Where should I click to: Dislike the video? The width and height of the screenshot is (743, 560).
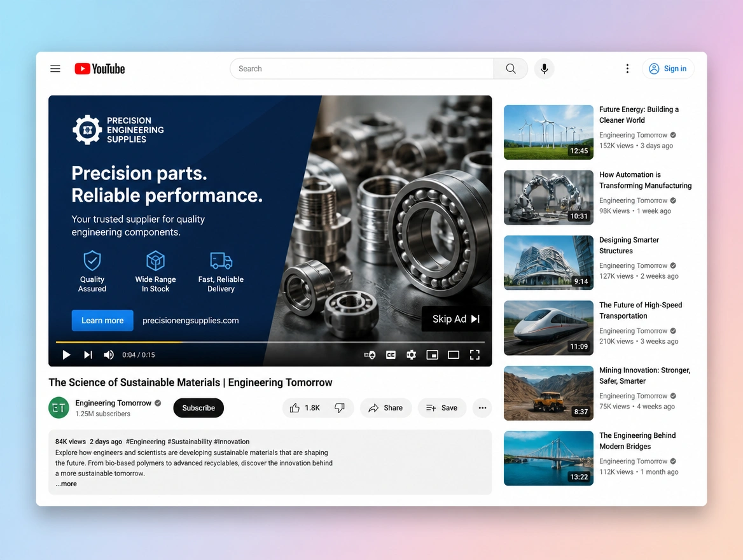pyautogui.click(x=340, y=408)
